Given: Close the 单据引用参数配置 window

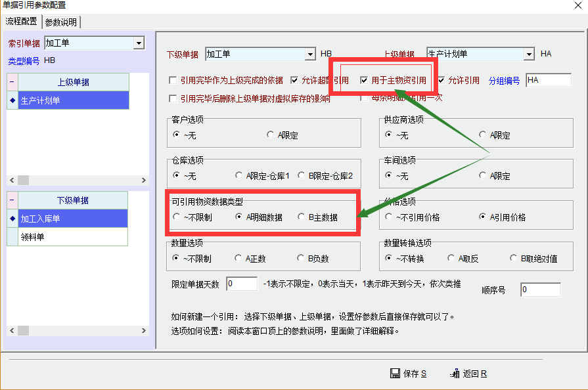Looking at the screenshot, I should pos(578,6).
